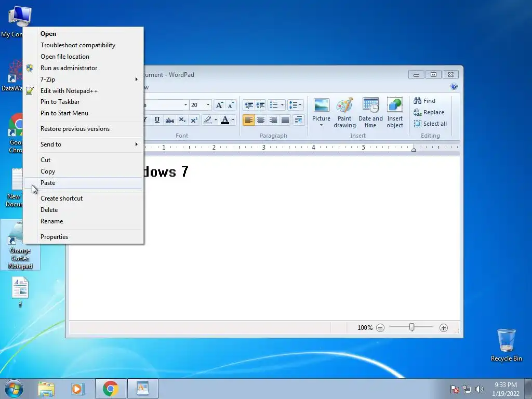Insert Date and time
This screenshot has width=532, height=399.
pos(370,113)
